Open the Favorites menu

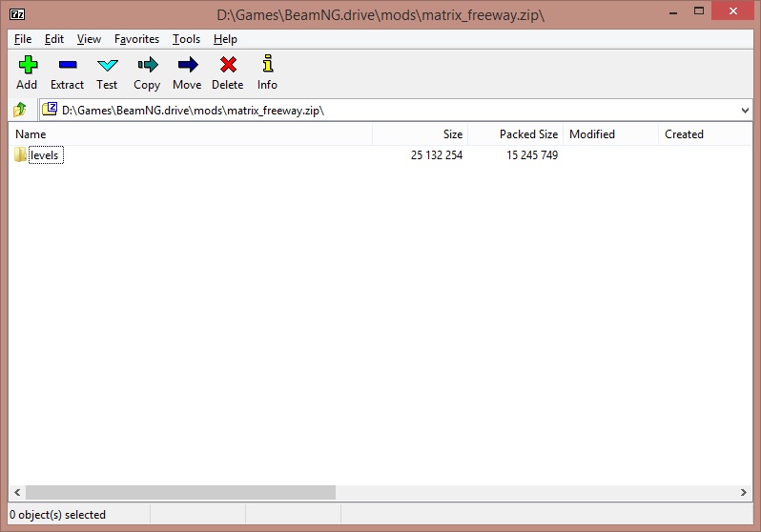136,39
